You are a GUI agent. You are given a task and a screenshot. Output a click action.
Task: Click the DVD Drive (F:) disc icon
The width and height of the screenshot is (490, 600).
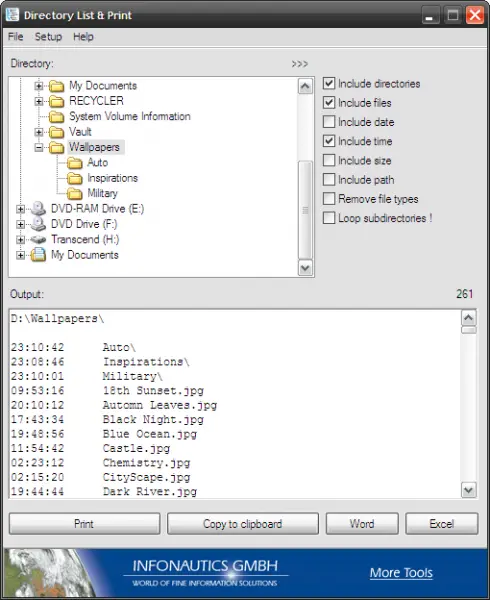(x=39, y=224)
